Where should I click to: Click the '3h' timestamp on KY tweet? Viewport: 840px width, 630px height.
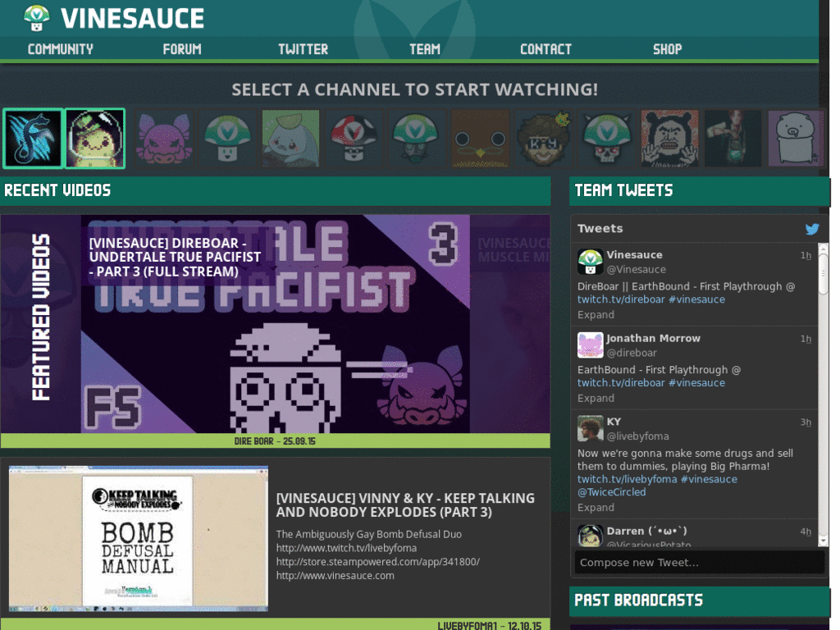coord(806,422)
